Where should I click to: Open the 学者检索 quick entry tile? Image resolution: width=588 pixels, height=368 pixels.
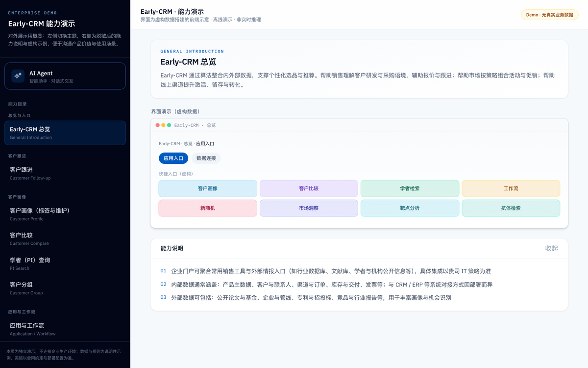410,188
